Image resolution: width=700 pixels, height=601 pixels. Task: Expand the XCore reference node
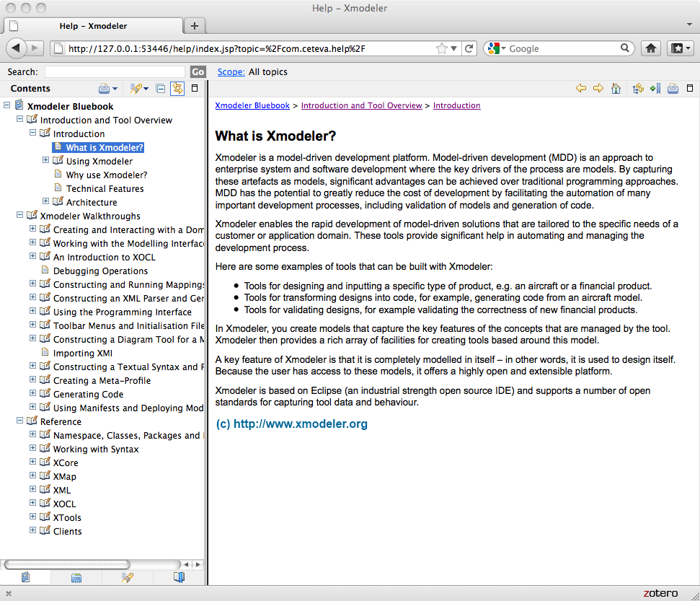coord(32,462)
